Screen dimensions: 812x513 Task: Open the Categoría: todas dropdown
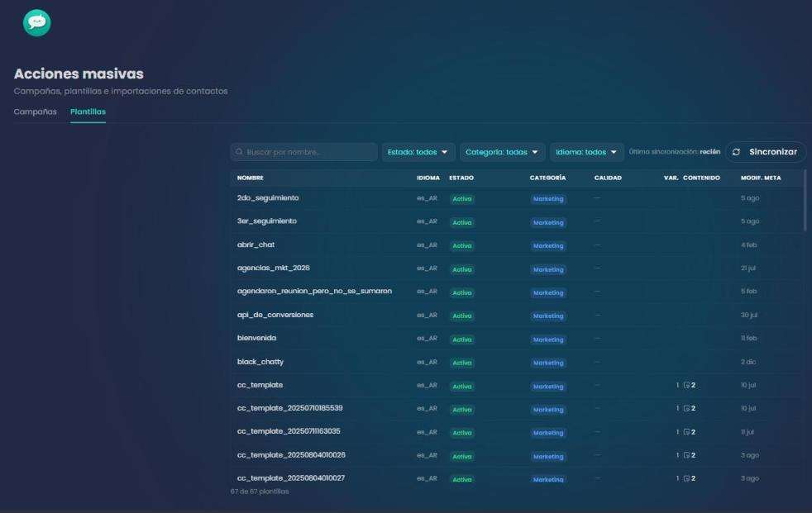click(x=502, y=152)
